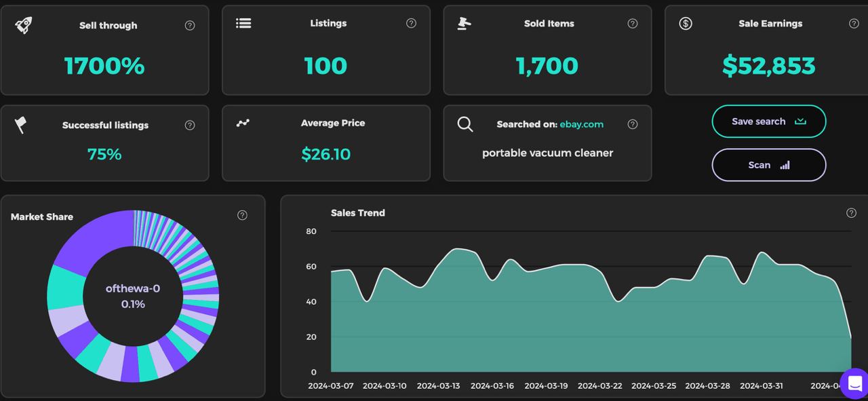The height and width of the screenshot is (401, 868).
Task: Click the gavel icon on Sold Items card
Action: tap(464, 23)
